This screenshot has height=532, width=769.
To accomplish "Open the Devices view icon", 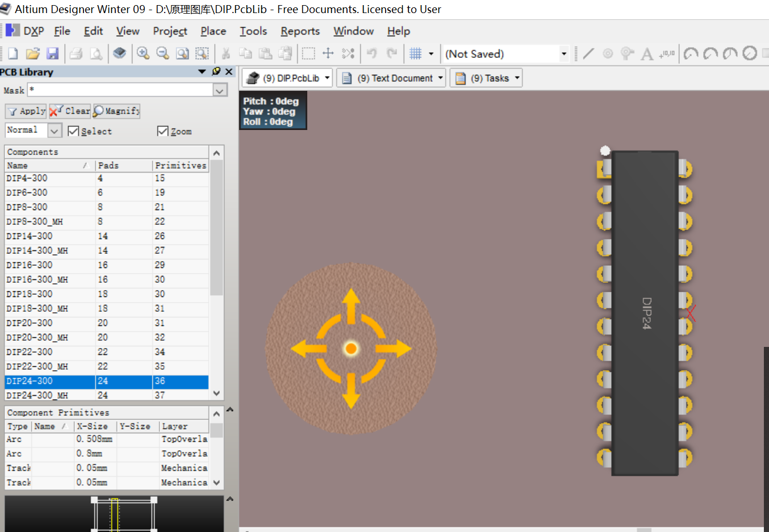I will tap(119, 53).
